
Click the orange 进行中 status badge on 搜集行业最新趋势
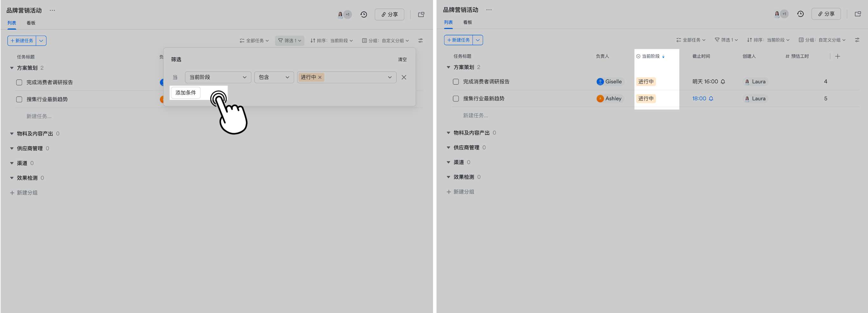tap(646, 98)
